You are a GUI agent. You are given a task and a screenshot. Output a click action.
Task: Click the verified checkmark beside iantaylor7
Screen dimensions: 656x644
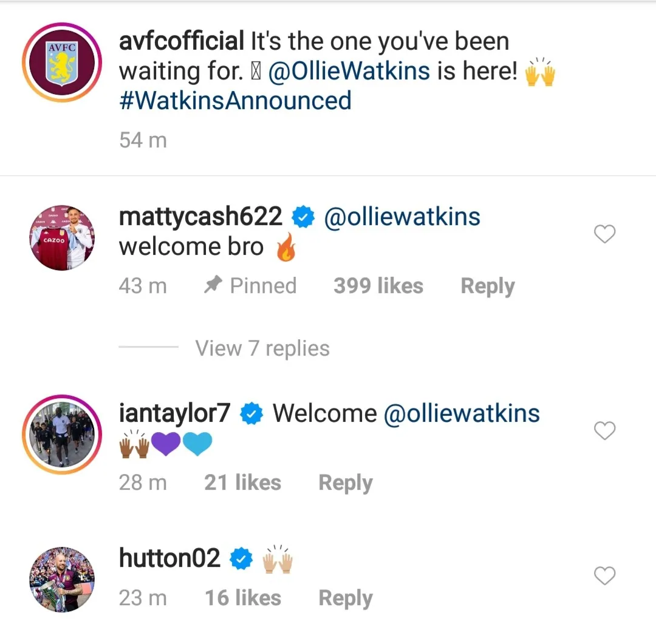point(252,413)
